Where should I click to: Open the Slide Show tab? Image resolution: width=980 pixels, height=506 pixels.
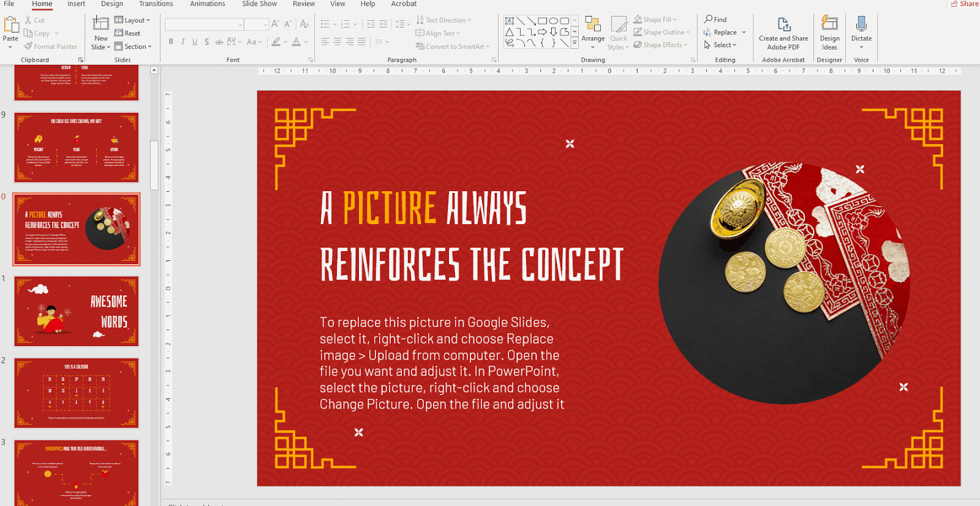(x=259, y=4)
